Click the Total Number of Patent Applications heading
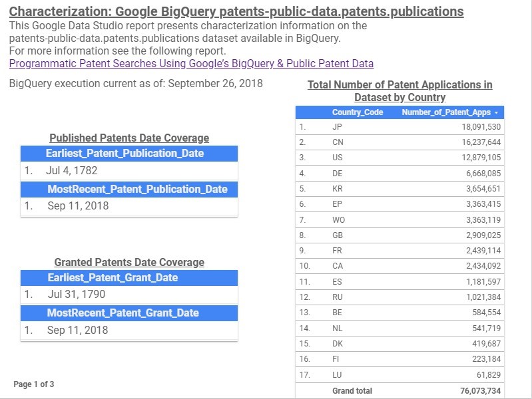This screenshot has width=532, height=399. coord(399,91)
